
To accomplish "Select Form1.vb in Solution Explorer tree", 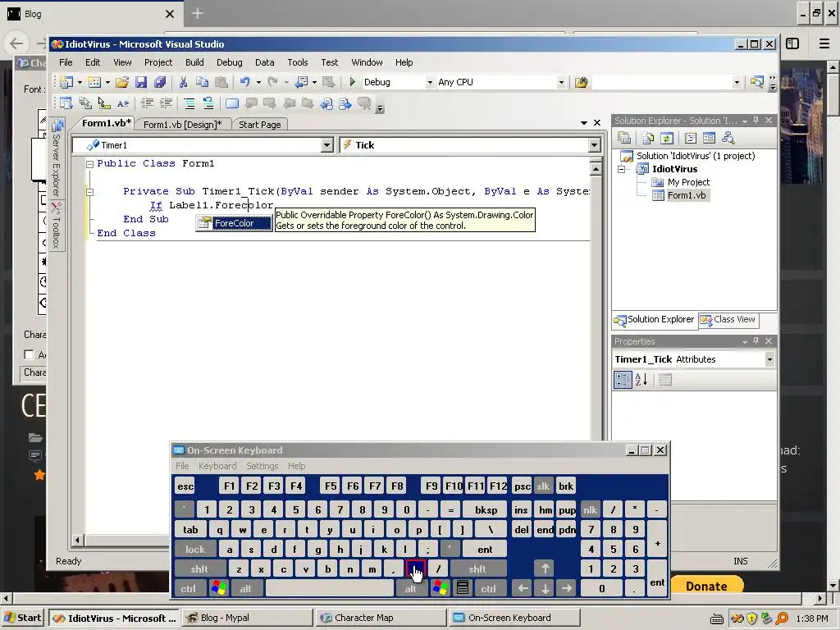I will 687,195.
